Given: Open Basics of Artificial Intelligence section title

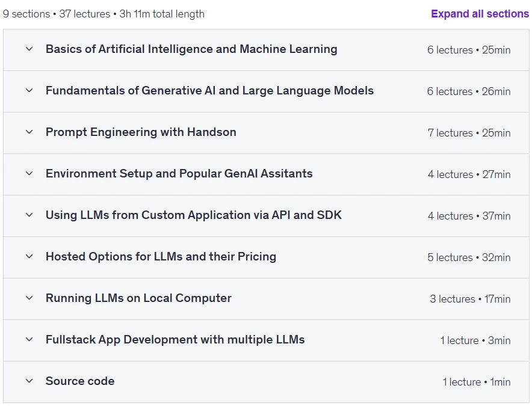Looking at the screenshot, I should click(191, 49).
